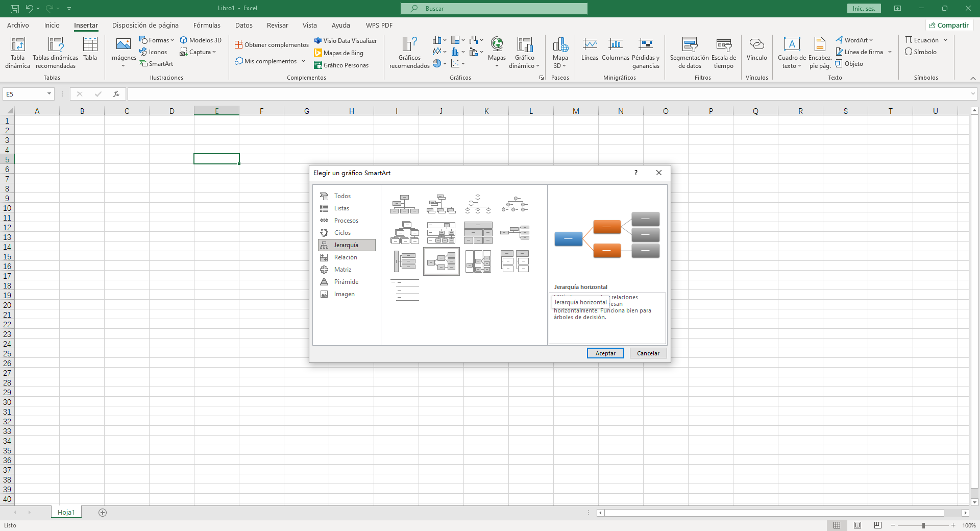Switch to Normal view in status bar
Image resolution: width=980 pixels, height=531 pixels.
[837, 525]
